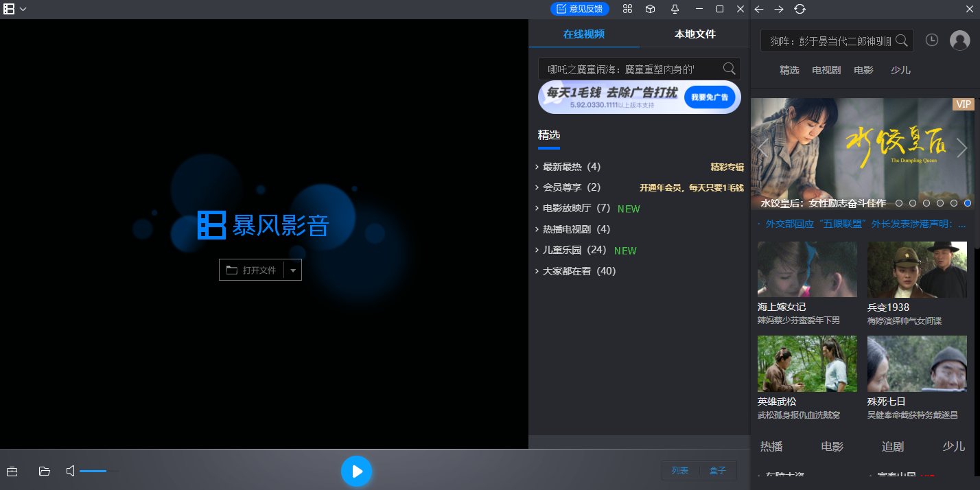Click the 意见反馈 feedback button

coord(580,9)
